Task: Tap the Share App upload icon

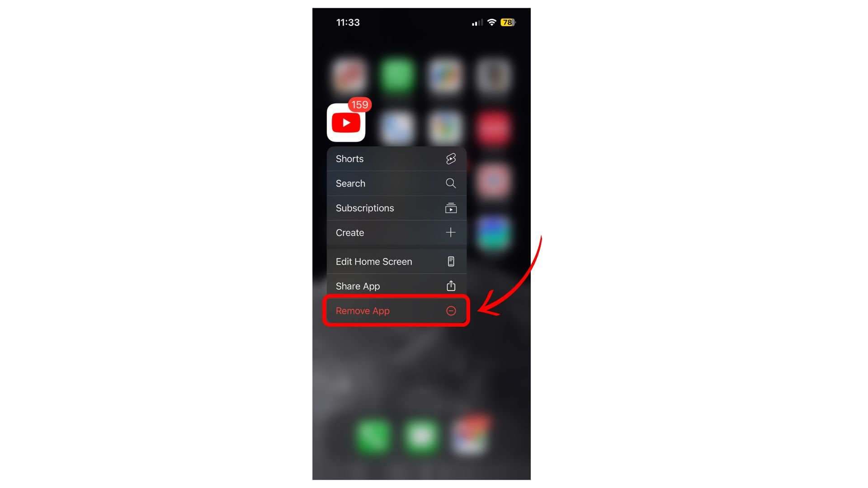Action: (451, 286)
